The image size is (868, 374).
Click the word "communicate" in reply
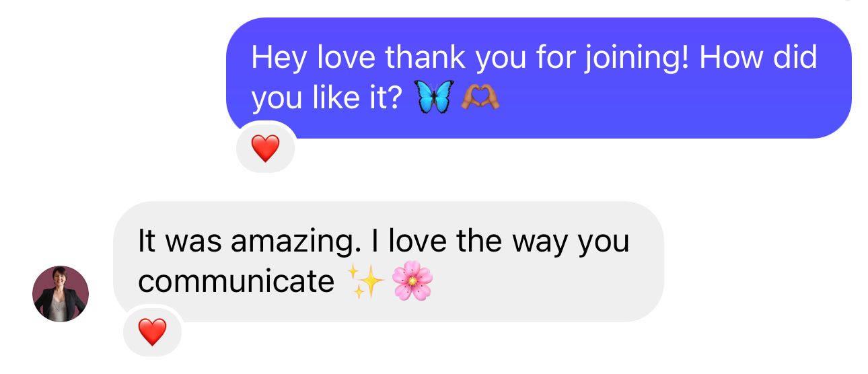236,282
